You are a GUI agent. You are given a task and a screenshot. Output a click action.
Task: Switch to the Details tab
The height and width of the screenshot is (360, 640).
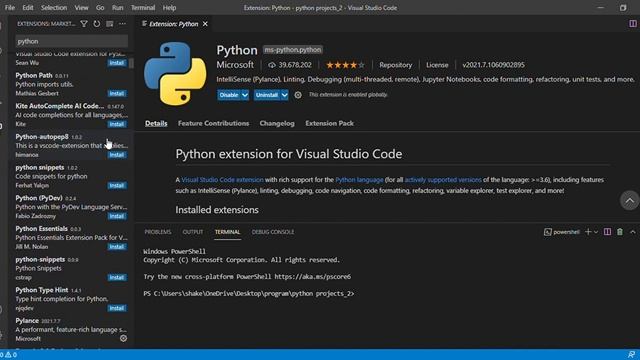[x=156, y=123]
